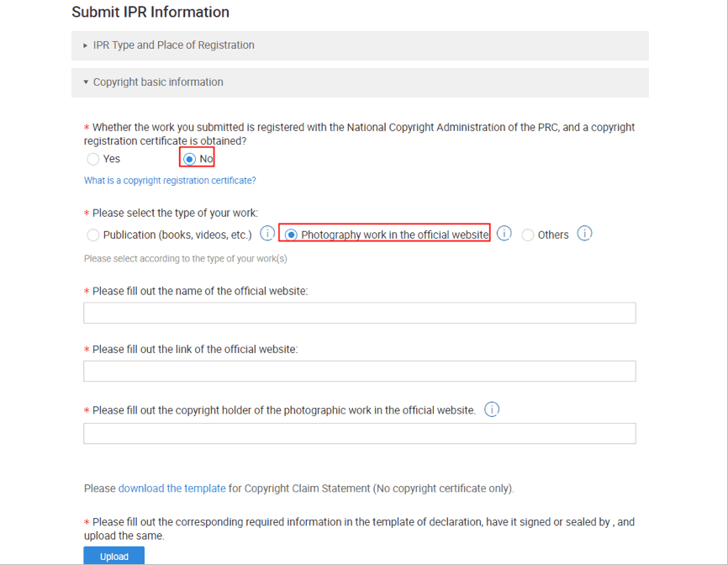Collapse Copyright basic information section
The height and width of the screenshot is (565, 728).
tap(360, 82)
